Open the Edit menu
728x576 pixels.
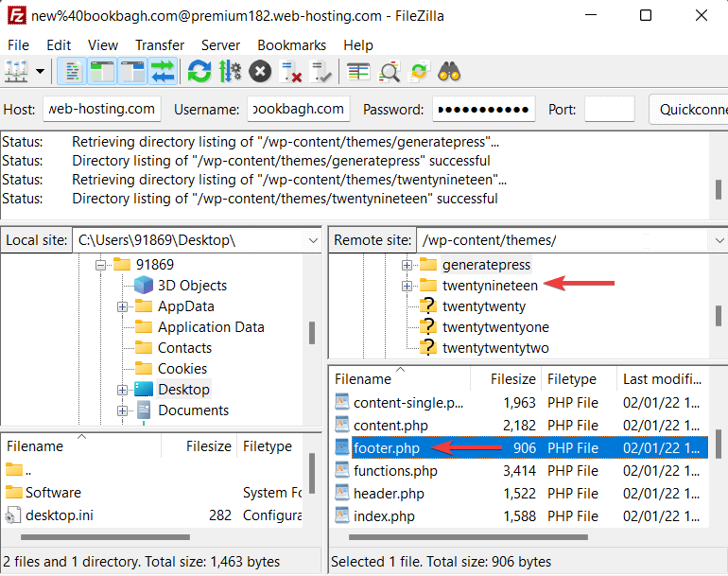coord(59,45)
